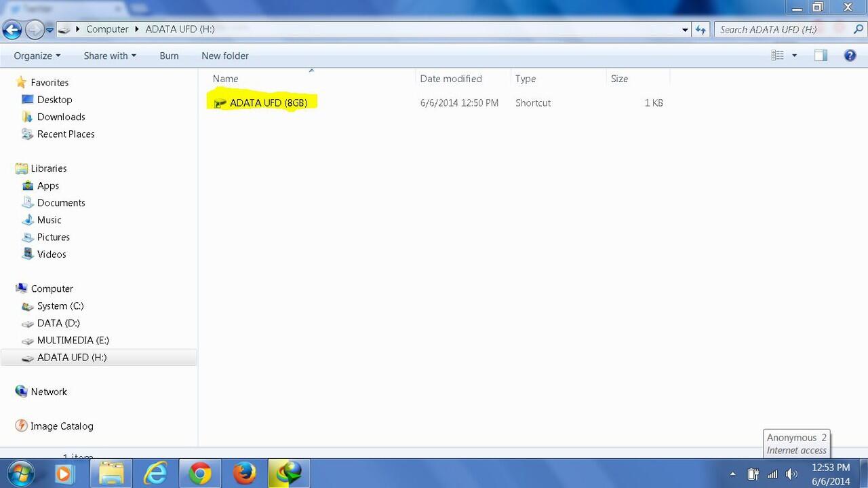Open the Downloads folder
Screen dimensions: 868x488
tap(61, 117)
